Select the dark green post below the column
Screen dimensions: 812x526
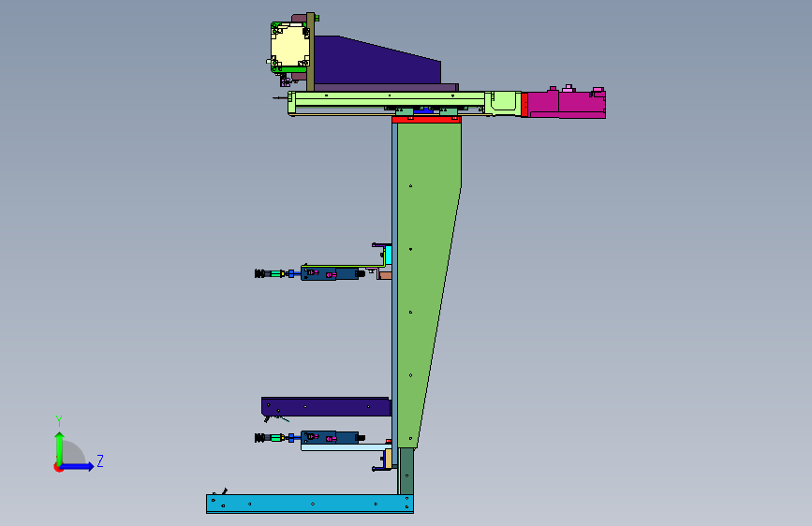click(406, 471)
